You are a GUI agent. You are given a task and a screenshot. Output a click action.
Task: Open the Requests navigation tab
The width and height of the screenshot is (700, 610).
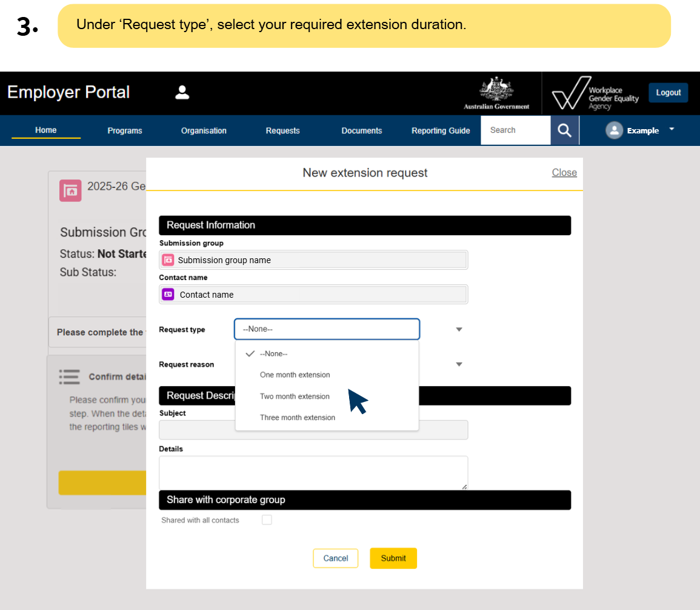coord(282,130)
